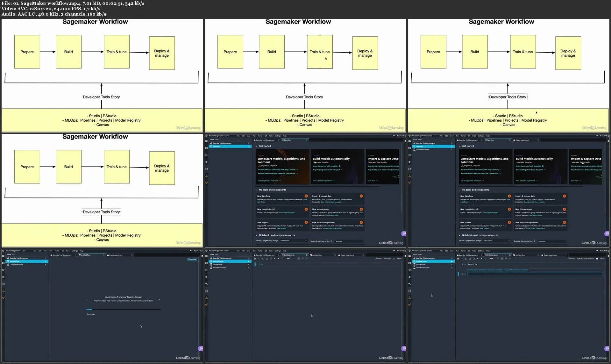This screenshot has height=364, width=611.
Task: Collapse Get started section in two-tab Launcher frame
Action: [256, 146]
